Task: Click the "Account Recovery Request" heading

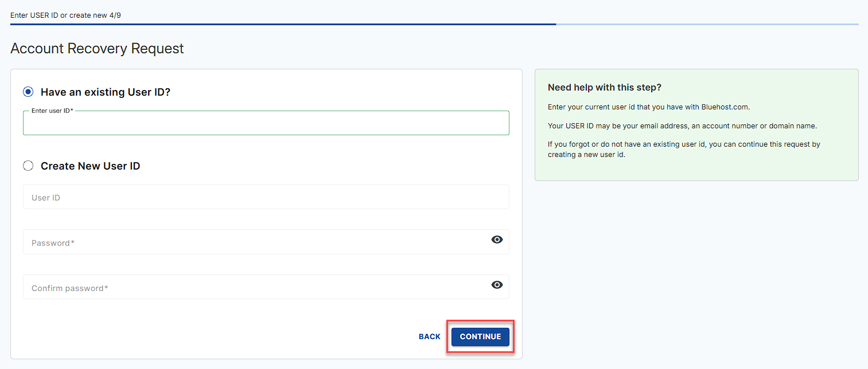Action: 96,48
